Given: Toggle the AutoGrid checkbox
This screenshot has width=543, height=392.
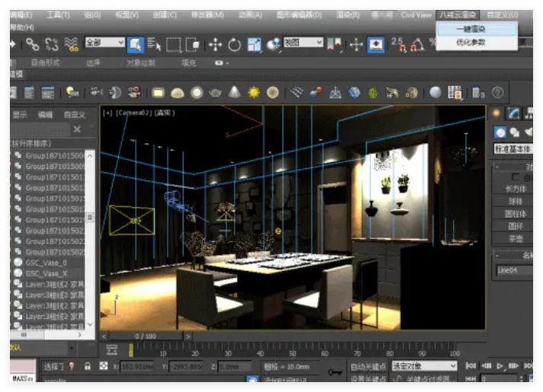Looking at the screenshot, I should pos(516,177).
